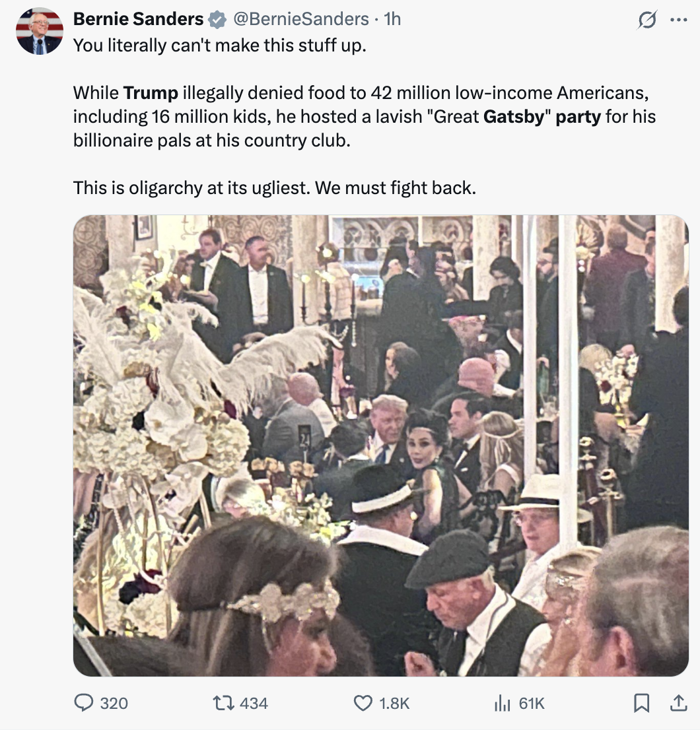This screenshot has height=730, width=700.
Task: Click the view analytics bar chart icon
Action: click(x=503, y=703)
